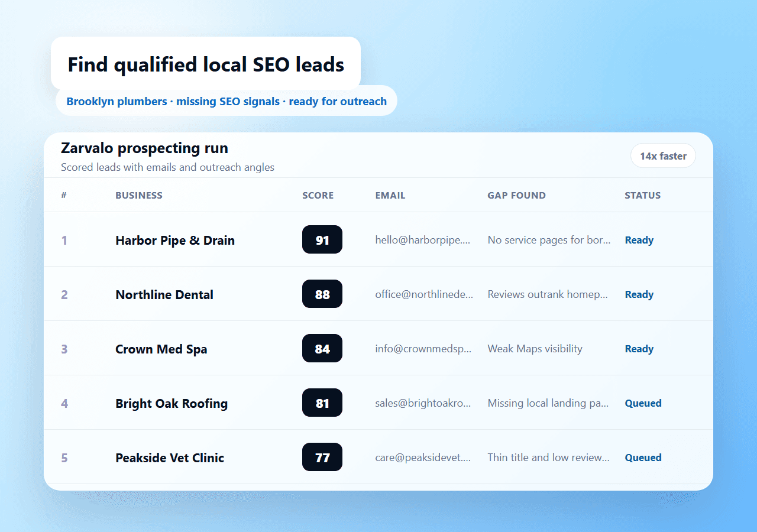Image resolution: width=757 pixels, height=532 pixels.
Task: Click row number 1
Action: coord(64,241)
